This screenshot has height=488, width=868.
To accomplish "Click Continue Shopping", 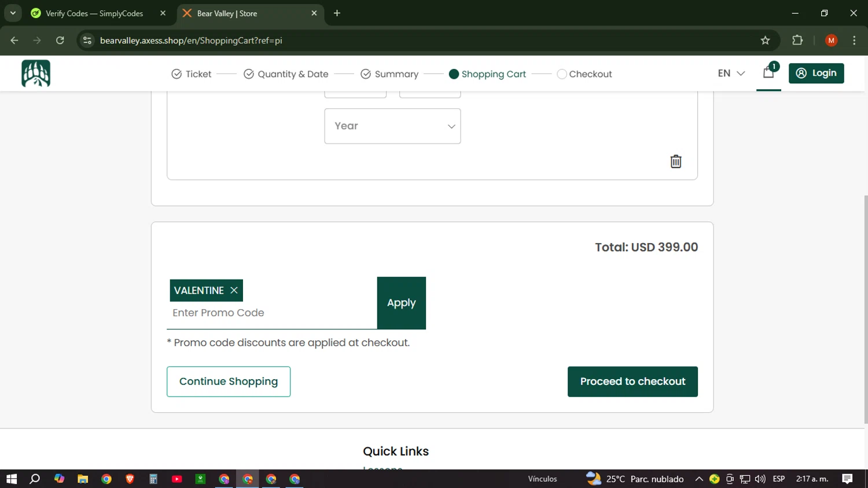I will (x=229, y=381).
